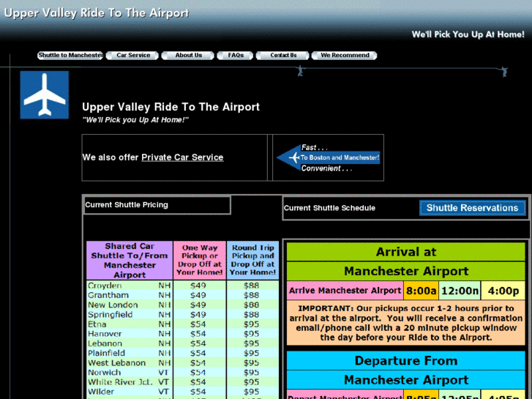Viewport: 532px width, 399px height.
Task: Click the 8:00a arrival time cell
Action: coord(421,291)
